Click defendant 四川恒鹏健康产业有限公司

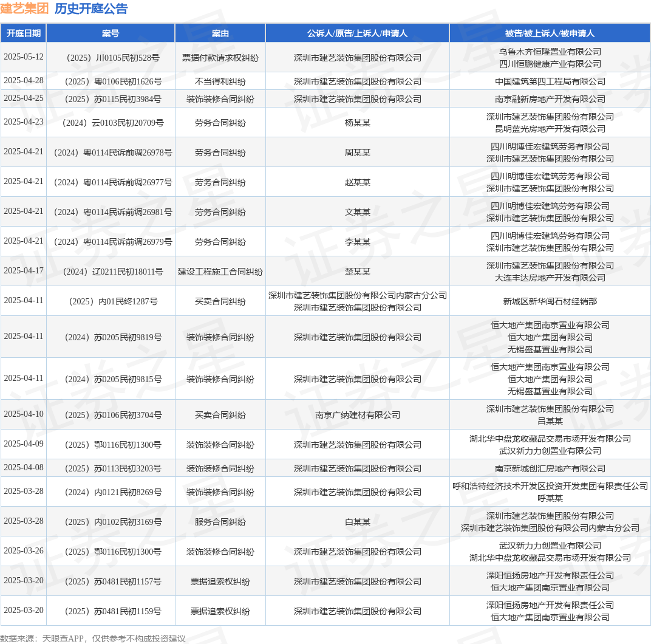click(550, 64)
